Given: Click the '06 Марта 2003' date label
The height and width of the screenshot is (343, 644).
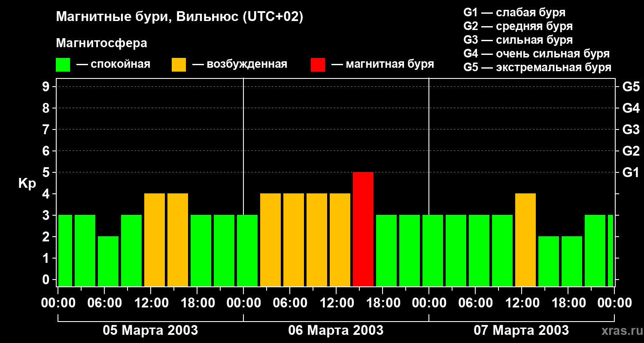Looking at the screenshot, I should pyautogui.click(x=336, y=331).
